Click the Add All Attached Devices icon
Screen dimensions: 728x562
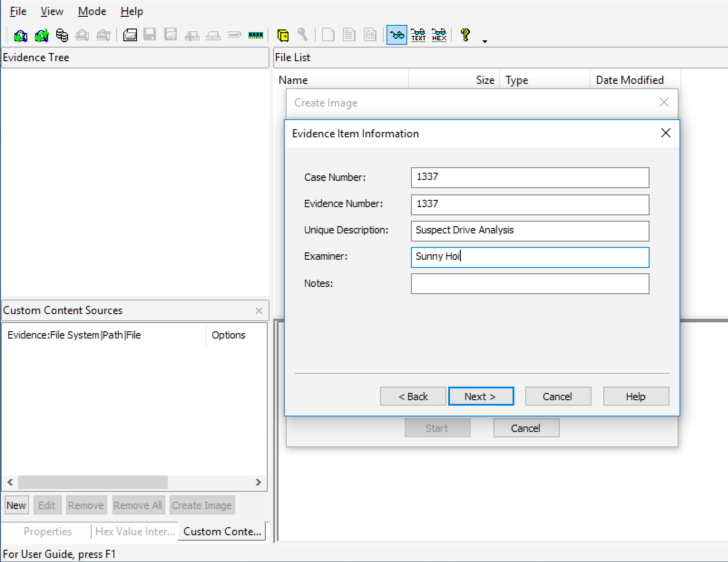coord(42,35)
